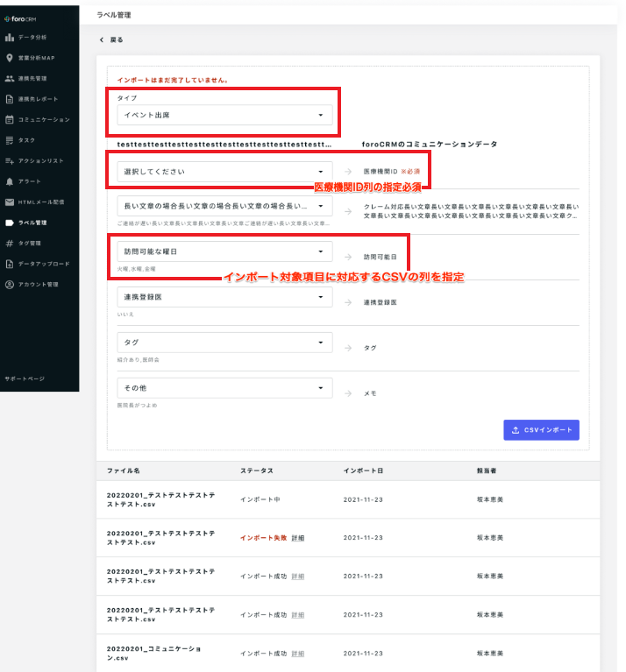Open アラート bell icon
626x672 pixels.
coord(10,181)
